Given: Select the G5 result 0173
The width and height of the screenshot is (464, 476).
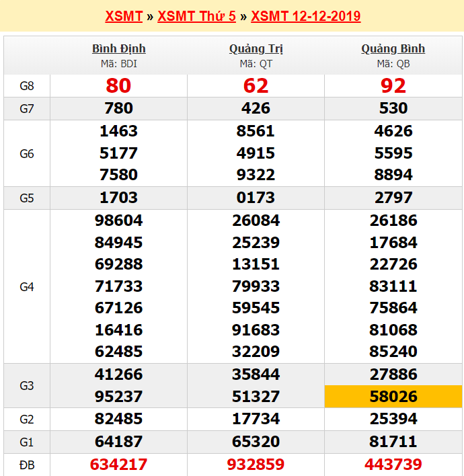Looking at the screenshot, I should coord(256,198).
